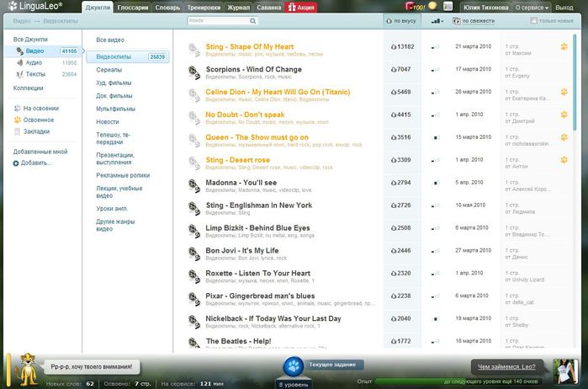Select the Новости category
The height and width of the screenshot is (389, 588).
pos(107,122)
